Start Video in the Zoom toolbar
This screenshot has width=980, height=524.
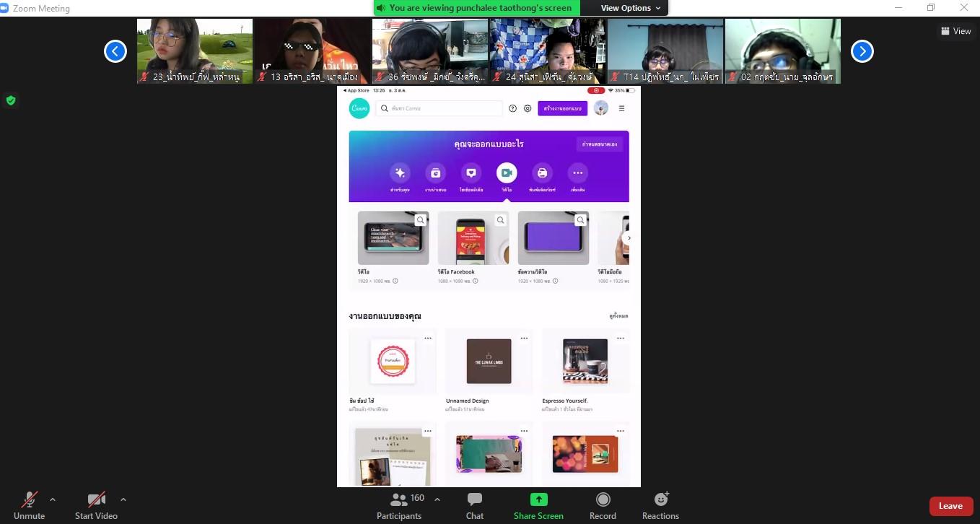click(x=96, y=505)
